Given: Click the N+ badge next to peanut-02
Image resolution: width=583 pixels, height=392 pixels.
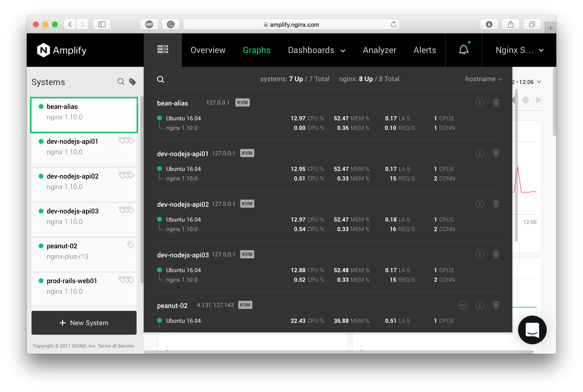Looking at the screenshot, I should 463,305.
